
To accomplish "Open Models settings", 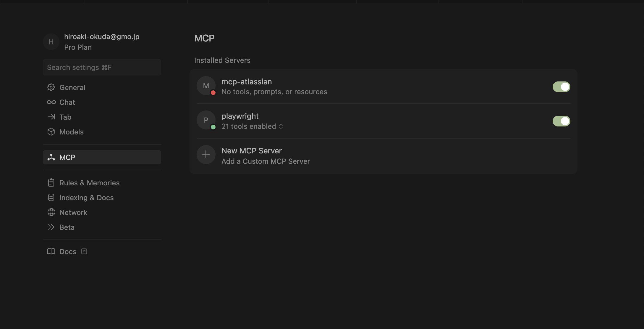I will point(102,132).
